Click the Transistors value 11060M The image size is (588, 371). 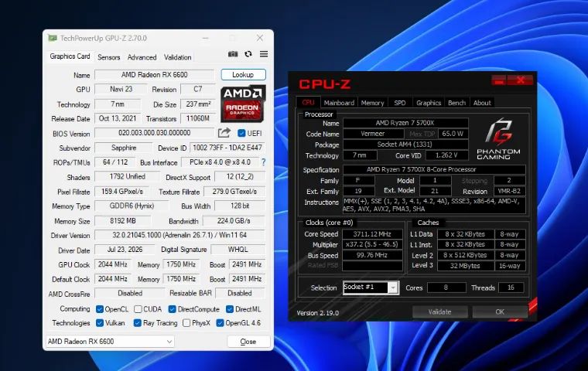coord(197,118)
